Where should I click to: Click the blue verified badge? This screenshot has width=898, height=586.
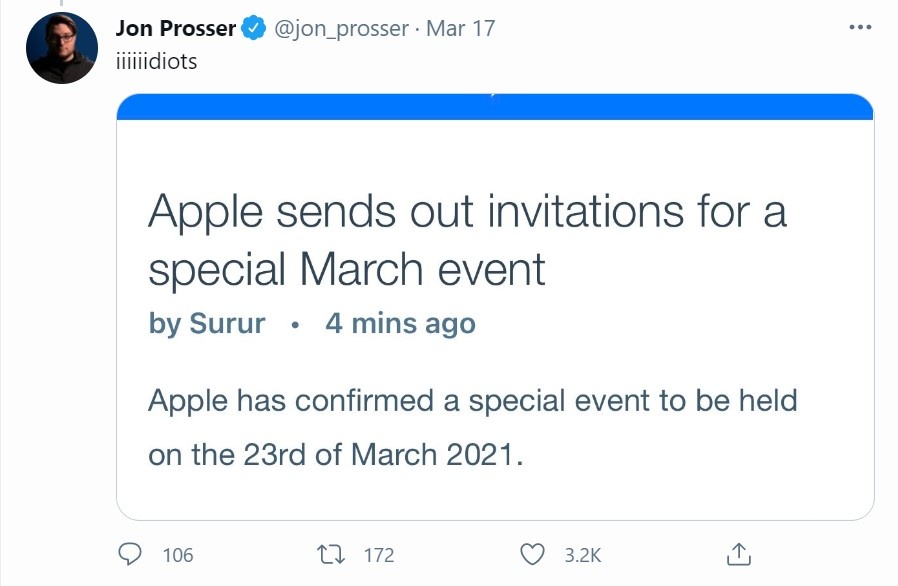pos(254,29)
